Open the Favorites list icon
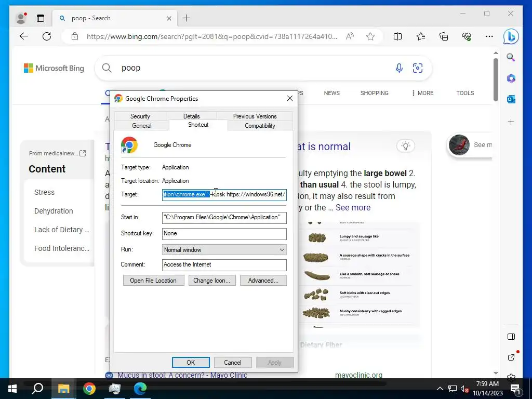The image size is (532, 399). (421, 36)
